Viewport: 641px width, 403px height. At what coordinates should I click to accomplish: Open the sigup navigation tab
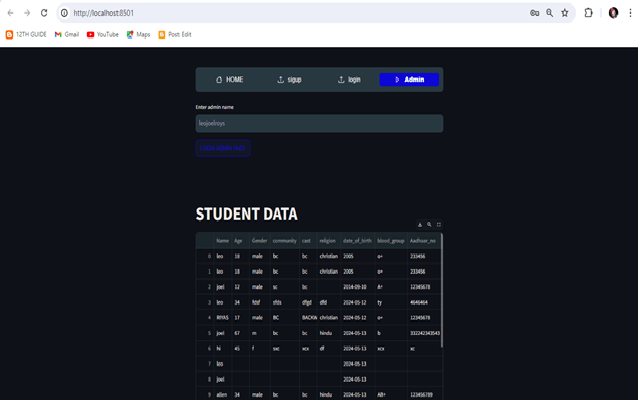tap(289, 79)
